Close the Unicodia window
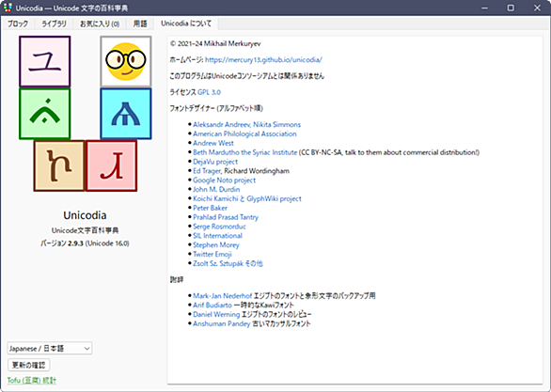Image resolution: width=551 pixels, height=392 pixels. click(537, 8)
